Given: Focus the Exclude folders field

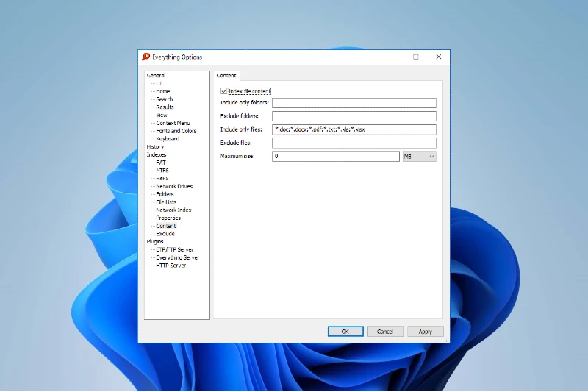Looking at the screenshot, I should pyautogui.click(x=354, y=116).
